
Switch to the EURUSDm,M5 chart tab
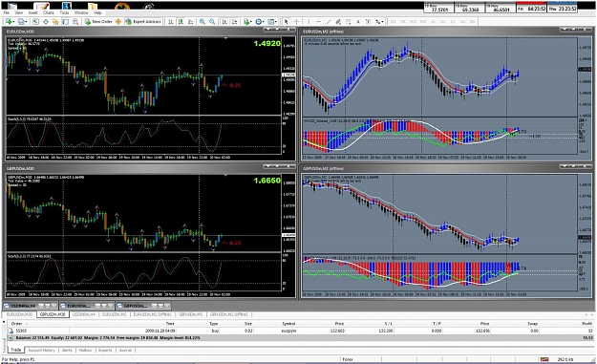click(115, 314)
